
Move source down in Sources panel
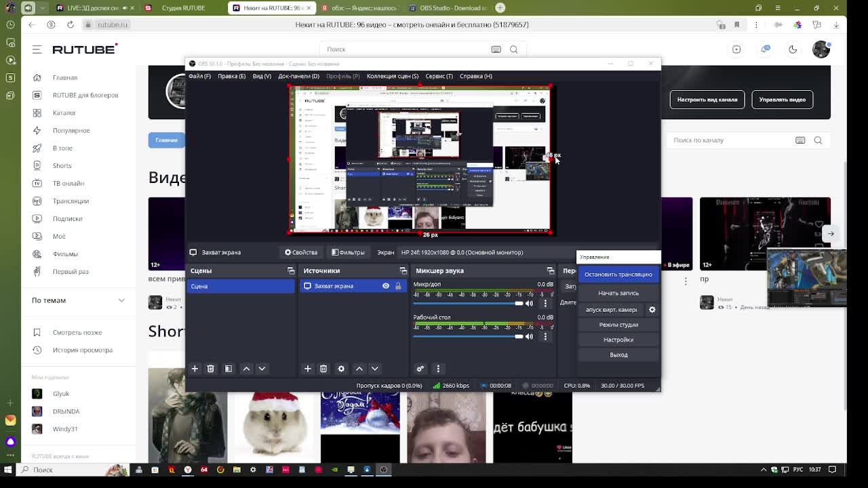click(374, 369)
